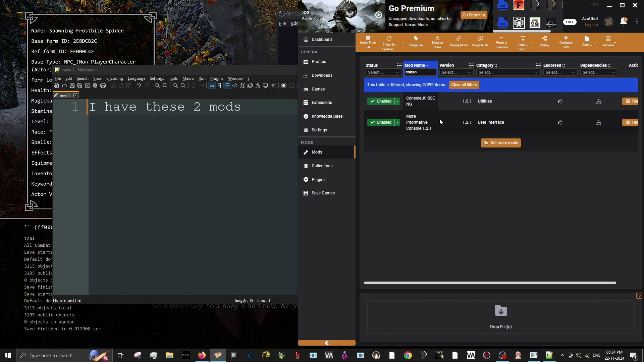Open the Vortex three-dot global menu
644x362 pixels.
[637, 22]
